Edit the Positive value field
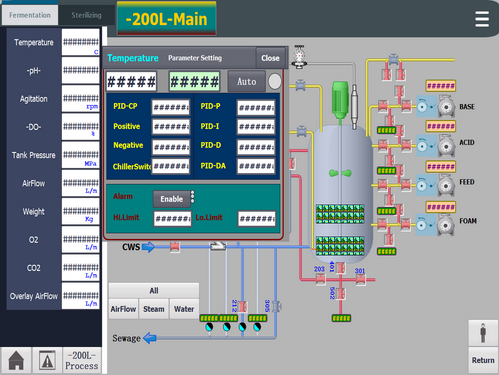Screen dimensions: 499x375 [171, 127]
